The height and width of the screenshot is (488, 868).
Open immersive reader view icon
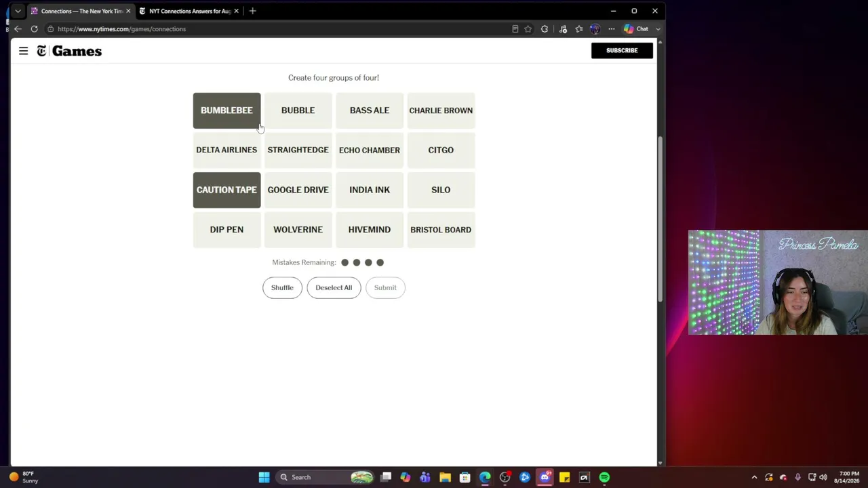click(515, 29)
